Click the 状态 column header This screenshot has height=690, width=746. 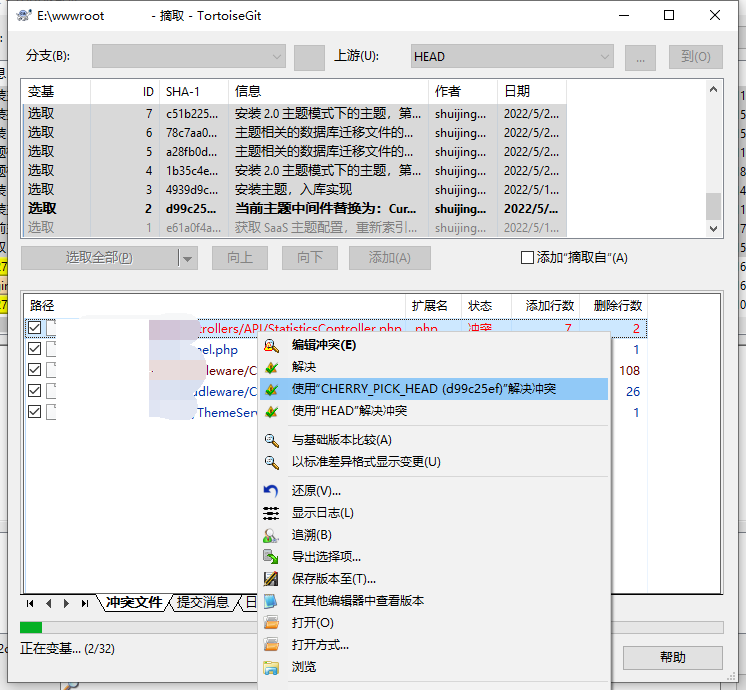(x=486, y=306)
